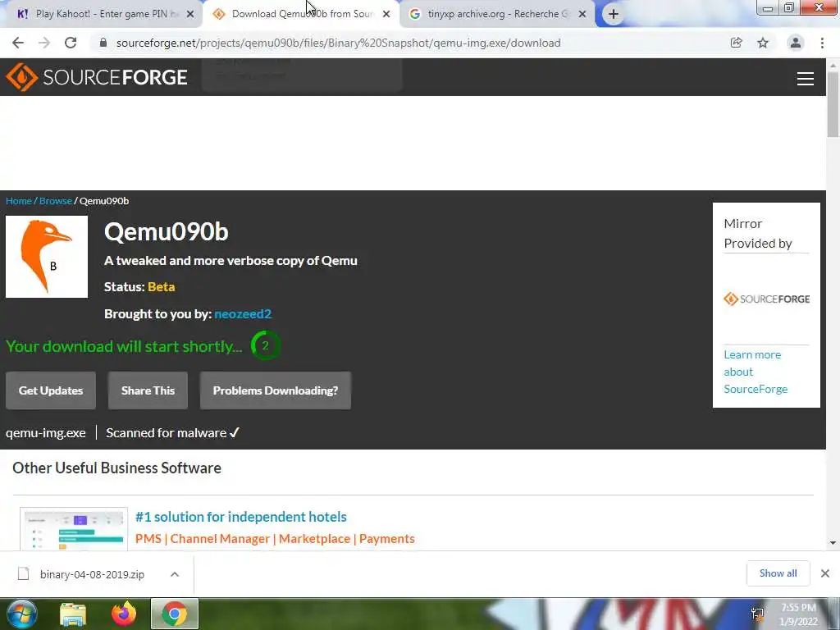Open Chrome's three-dot menu
The image size is (840, 630).
coord(822,43)
